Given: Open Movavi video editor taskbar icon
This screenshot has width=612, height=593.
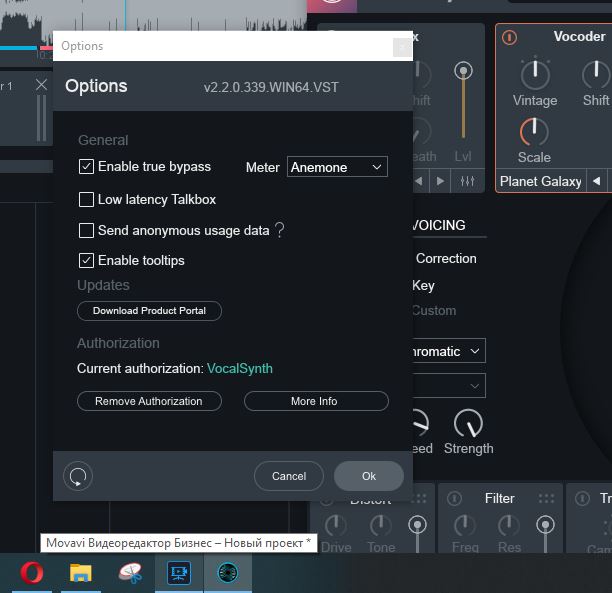Looking at the screenshot, I should pyautogui.click(x=179, y=573).
